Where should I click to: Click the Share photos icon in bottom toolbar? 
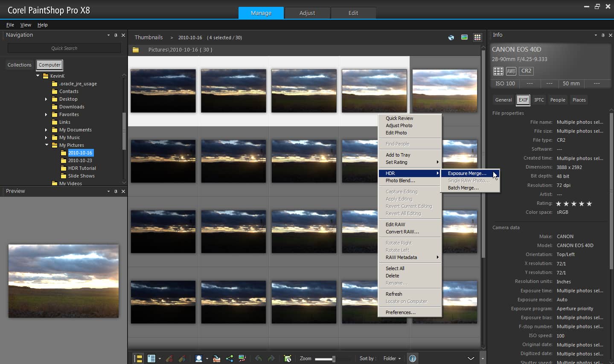coord(230,358)
